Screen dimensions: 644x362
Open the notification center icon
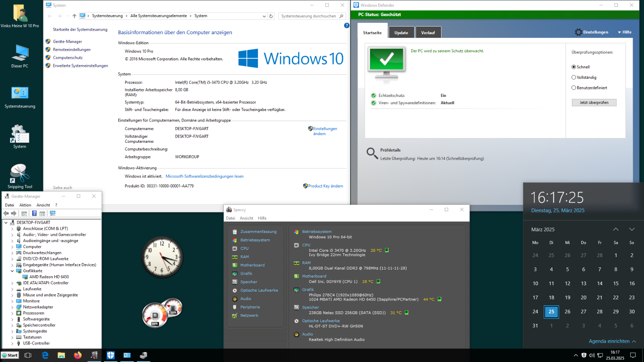tap(633, 355)
